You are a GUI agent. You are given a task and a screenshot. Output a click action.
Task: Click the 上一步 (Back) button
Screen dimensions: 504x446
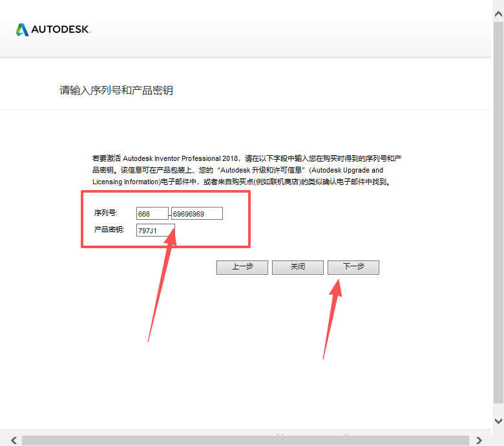coord(242,267)
